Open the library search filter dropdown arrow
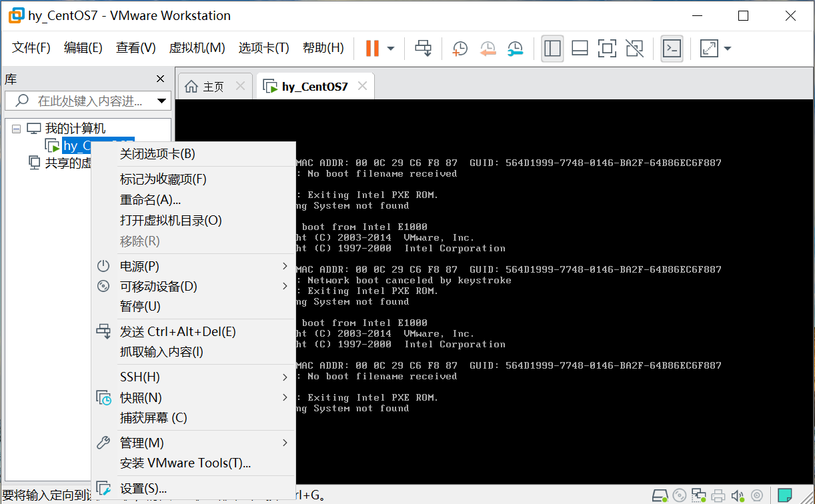The image size is (815, 504). [x=162, y=101]
